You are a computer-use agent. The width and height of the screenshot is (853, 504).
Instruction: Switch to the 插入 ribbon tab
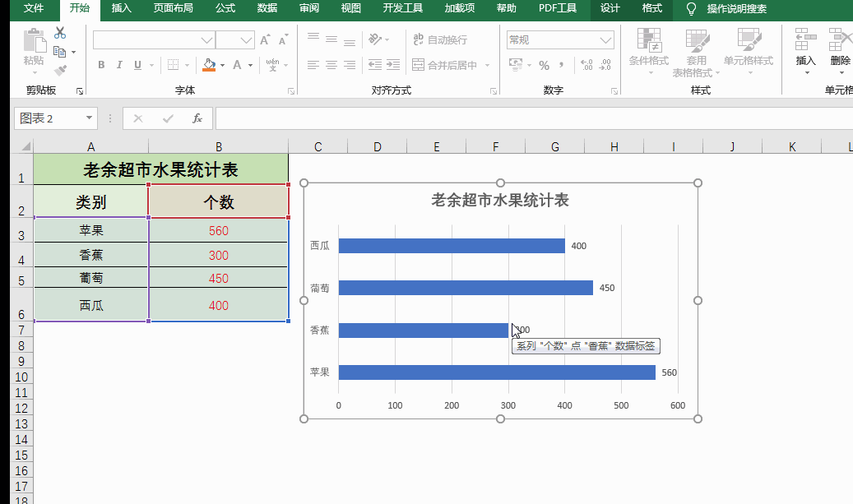point(121,8)
